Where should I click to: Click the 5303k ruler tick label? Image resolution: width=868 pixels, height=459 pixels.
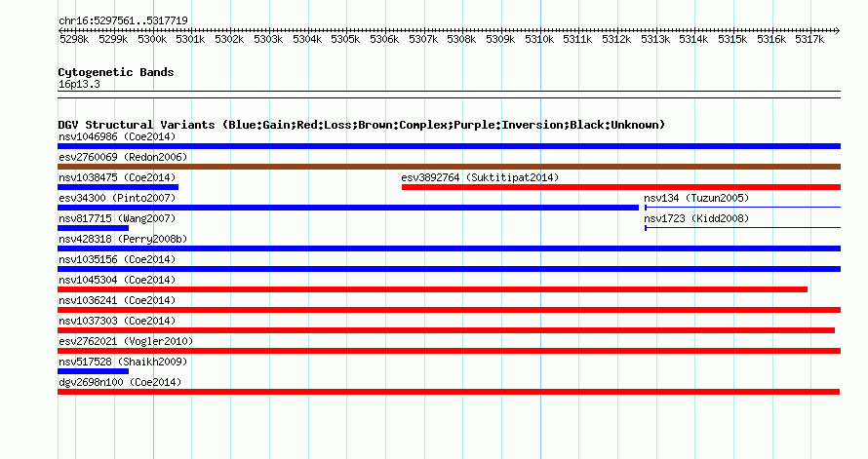[268, 39]
